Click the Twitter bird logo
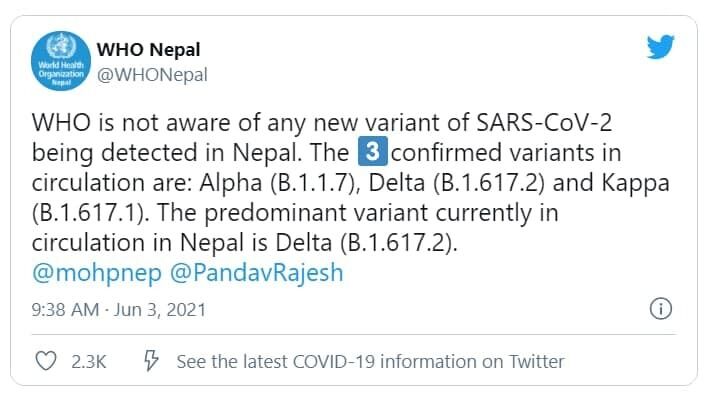 pyautogui.click(x=660, y=47)
